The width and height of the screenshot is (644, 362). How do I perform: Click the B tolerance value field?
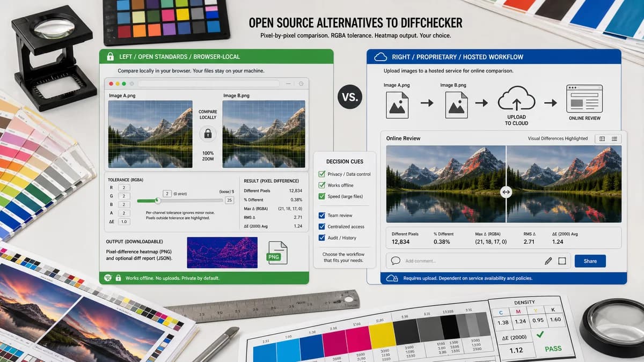[x=124, y=204]
